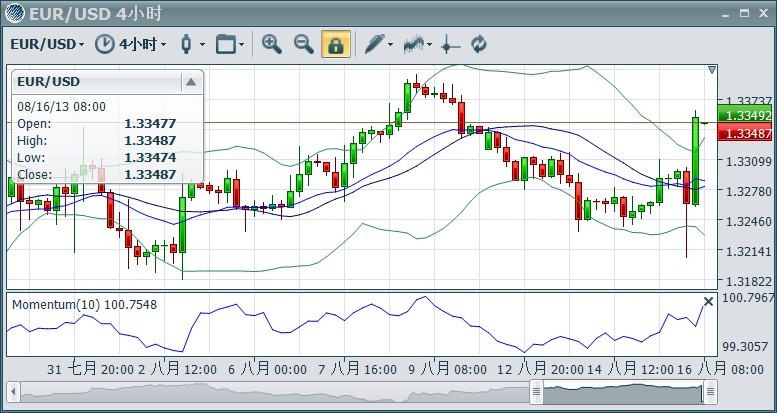Image resolution: width=777 pixels, height=413 pixels.
Task: Click the 31 七月 20:00 time label
Action: pos(91,369)
